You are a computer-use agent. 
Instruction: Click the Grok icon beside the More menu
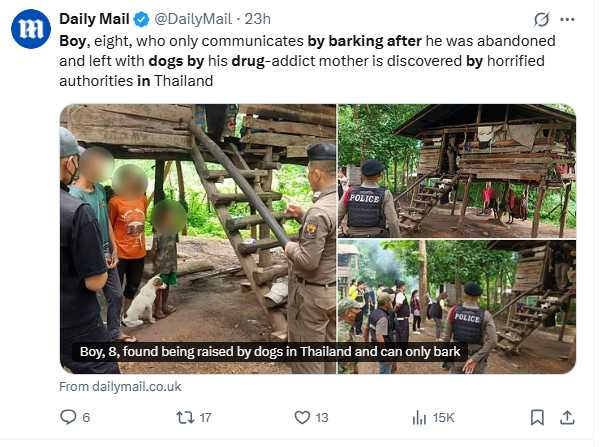(x=541, y=19)
